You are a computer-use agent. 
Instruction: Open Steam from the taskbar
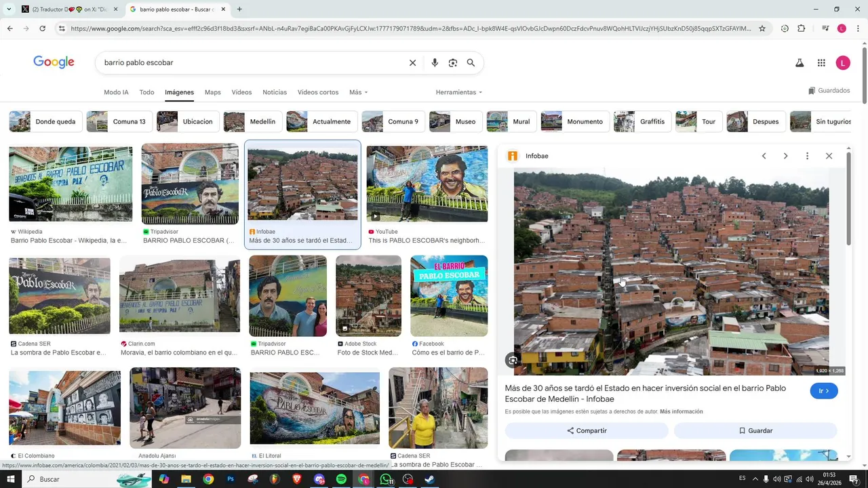coord(429,479)
